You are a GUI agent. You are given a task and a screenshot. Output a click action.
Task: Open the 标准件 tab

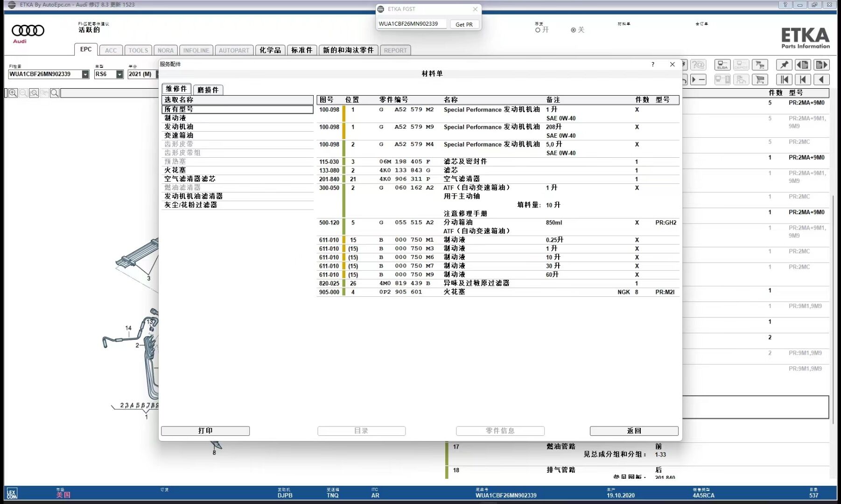(x=302, y=50)
